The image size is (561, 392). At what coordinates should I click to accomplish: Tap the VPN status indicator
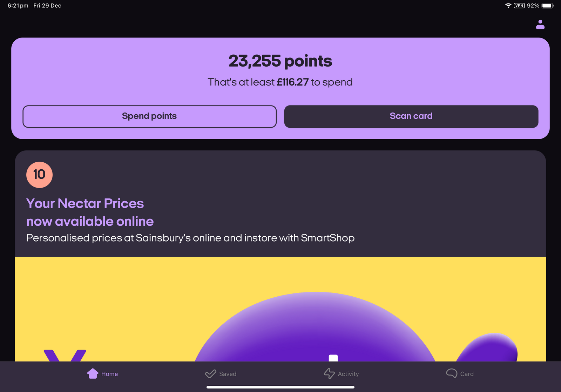(519, 6)
